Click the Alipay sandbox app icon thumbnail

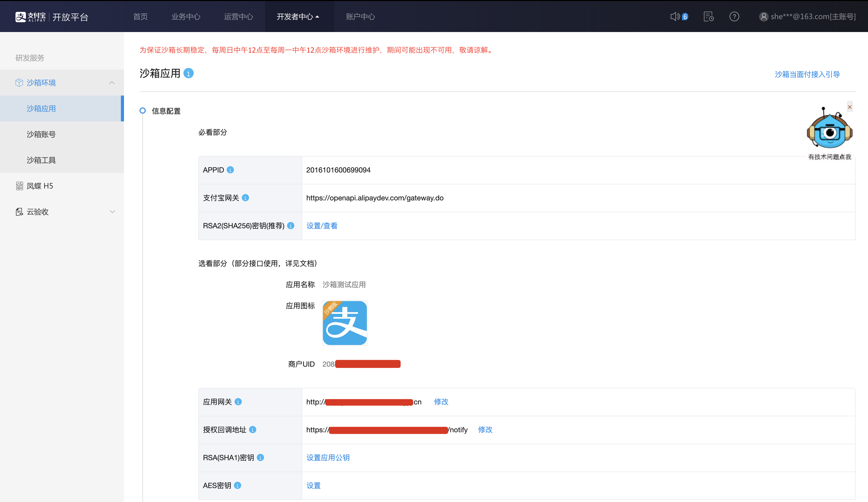tap(344, 323)
